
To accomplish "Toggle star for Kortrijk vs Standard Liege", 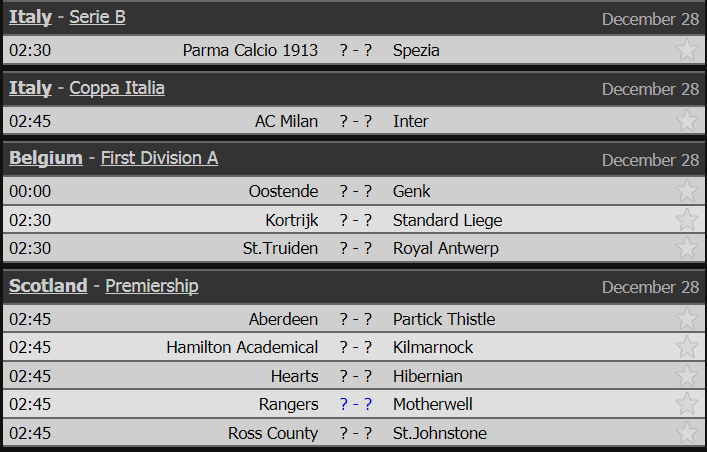I will tap(687, 220).
